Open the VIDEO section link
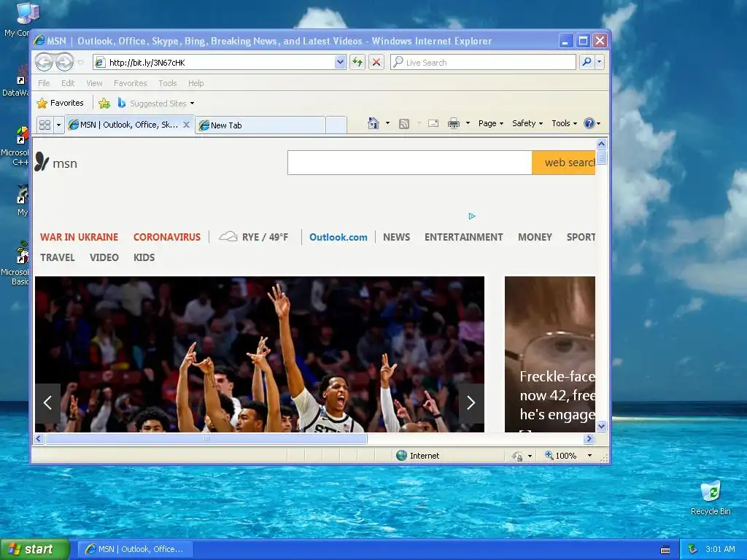 [x=104, y=257]
